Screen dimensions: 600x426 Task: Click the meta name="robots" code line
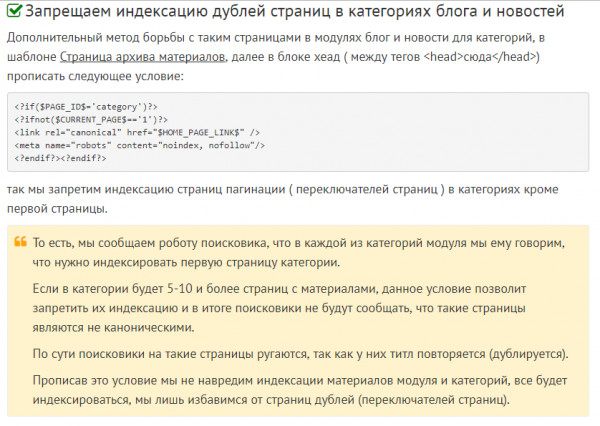pos(140,145)
